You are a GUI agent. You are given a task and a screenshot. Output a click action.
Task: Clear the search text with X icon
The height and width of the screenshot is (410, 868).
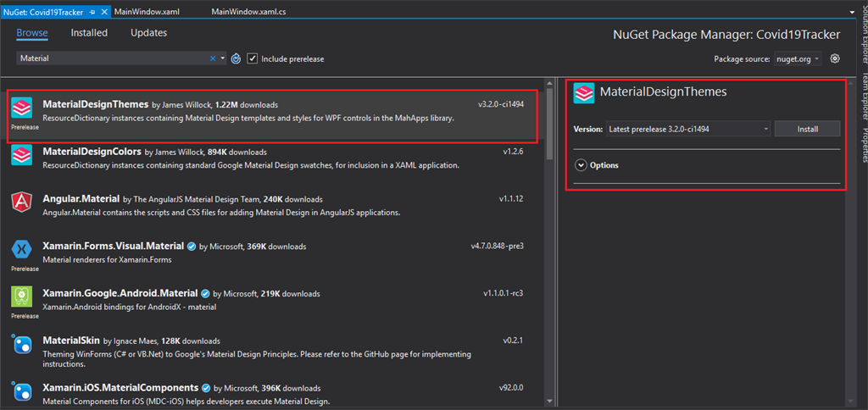pos(213,58)
